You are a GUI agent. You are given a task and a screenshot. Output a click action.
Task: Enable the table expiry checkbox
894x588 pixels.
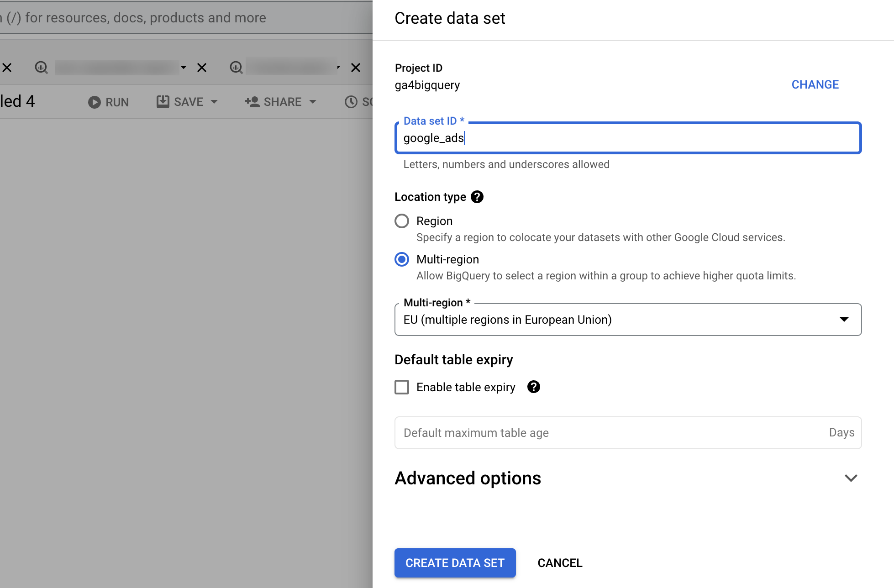[x=402, y=387]
